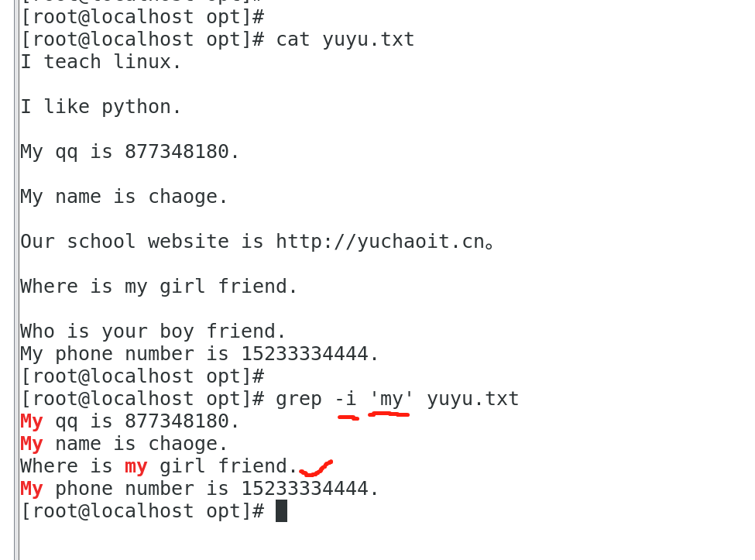Image resolution: width=755 pixels, height=560 pixels.
Task: Click the red 'My' before 'phone number'
Action: (32, 489)
